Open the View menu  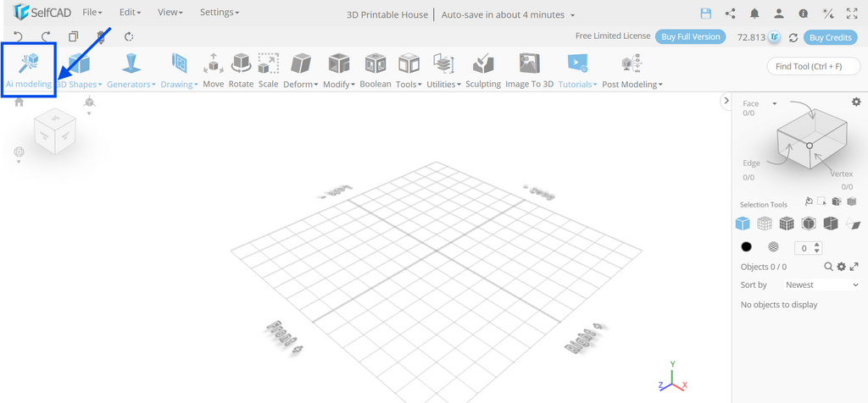tap(170, 12)
